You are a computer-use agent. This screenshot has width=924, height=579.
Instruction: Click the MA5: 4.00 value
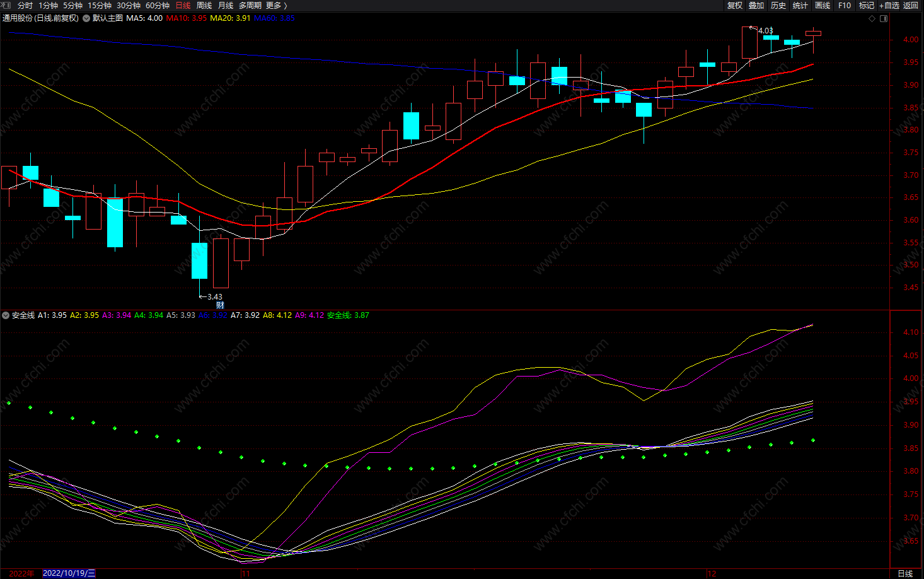pyautogui.click(x=144, y=18)
